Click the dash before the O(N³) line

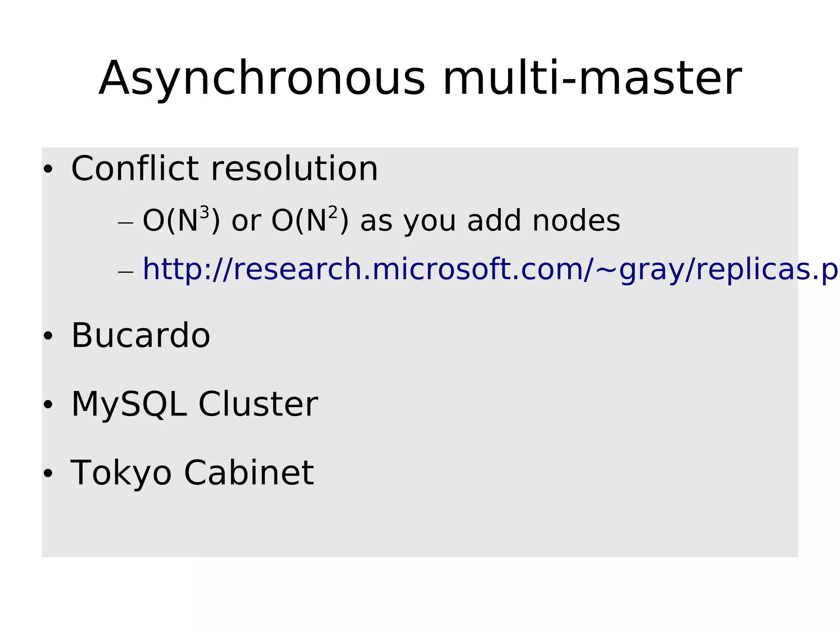pos(126,223)
